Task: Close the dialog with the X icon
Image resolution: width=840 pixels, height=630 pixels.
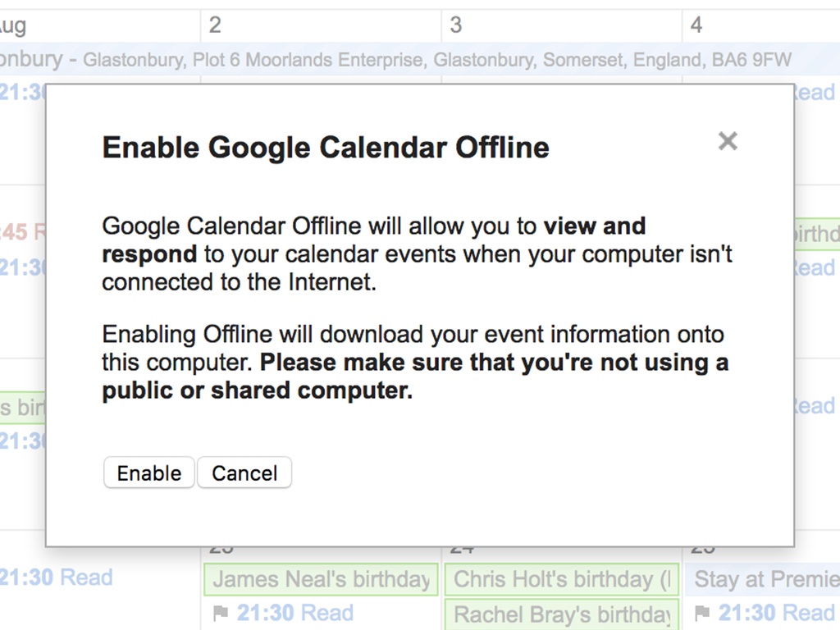Action: 728,141
